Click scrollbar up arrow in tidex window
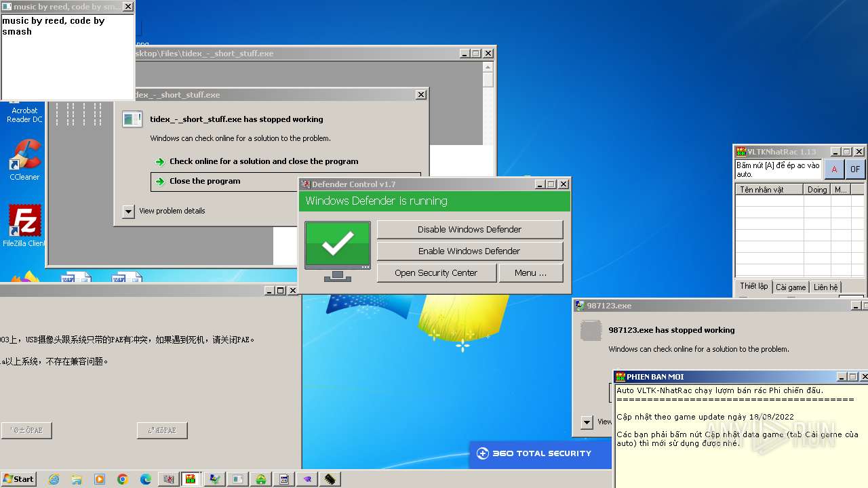This screenshot has width=868, height=488. pyautogui.click(x=488, y=67)
